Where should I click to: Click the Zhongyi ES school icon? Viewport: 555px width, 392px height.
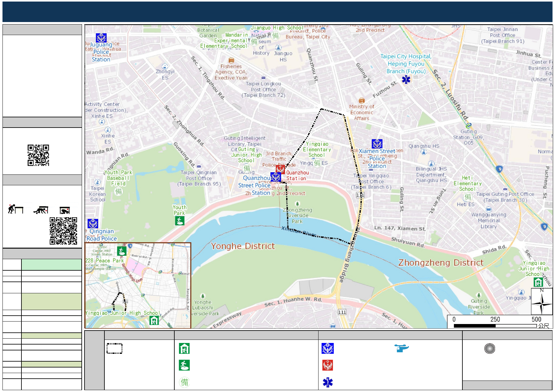165,66
